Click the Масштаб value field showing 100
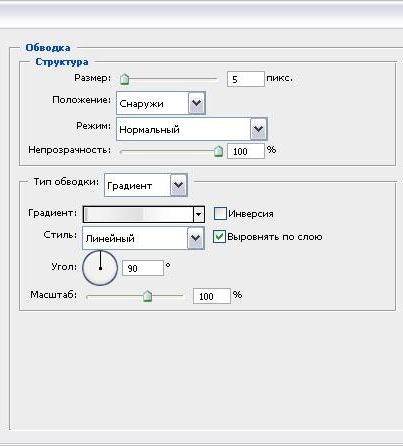The height and width of the screenshot is (446, 403). 212,296
